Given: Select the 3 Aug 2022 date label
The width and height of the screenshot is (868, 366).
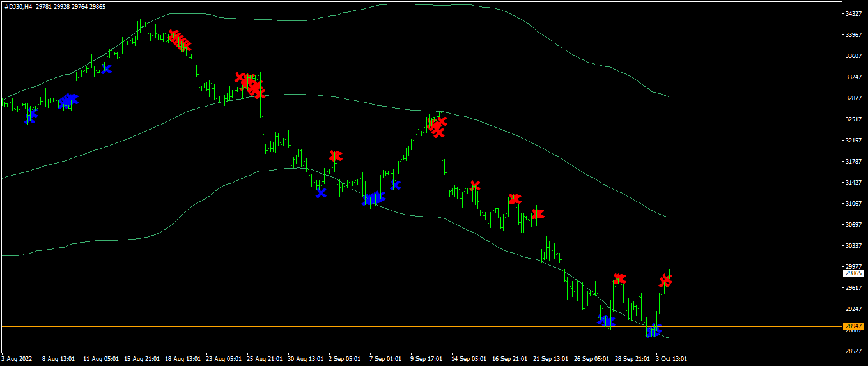Looking at the screenshot, I should [x=17, y=359].
